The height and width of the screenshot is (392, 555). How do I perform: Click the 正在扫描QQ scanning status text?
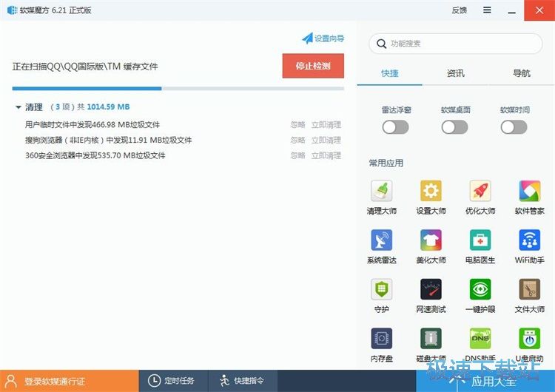[x=85, y=67]
